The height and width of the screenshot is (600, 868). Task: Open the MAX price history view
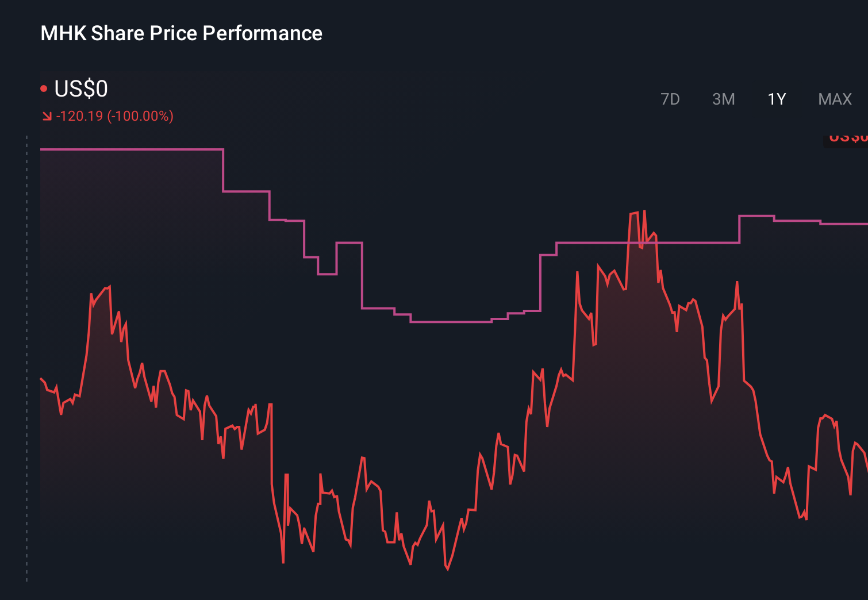point(834,99)
